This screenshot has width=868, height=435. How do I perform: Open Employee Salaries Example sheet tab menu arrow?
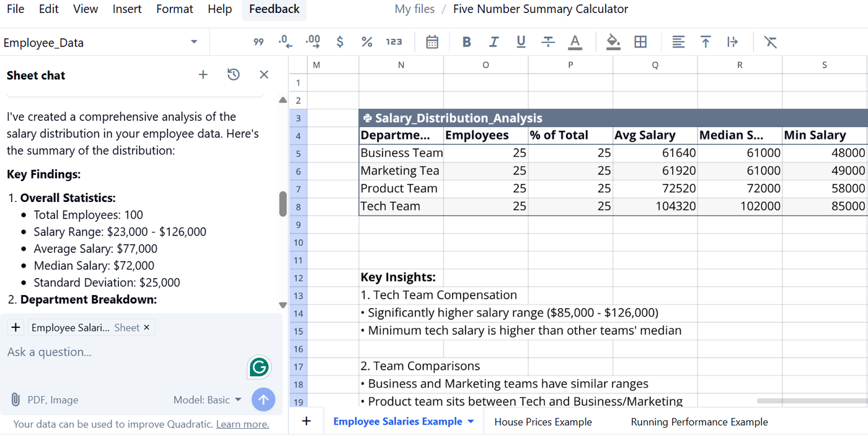(x=471, y=422)
